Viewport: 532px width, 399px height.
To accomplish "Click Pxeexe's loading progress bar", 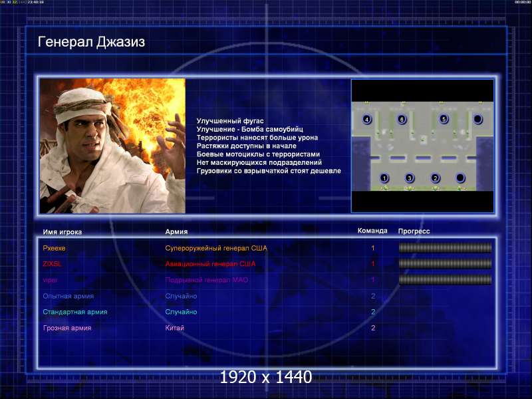I will [x=445, y=247].
